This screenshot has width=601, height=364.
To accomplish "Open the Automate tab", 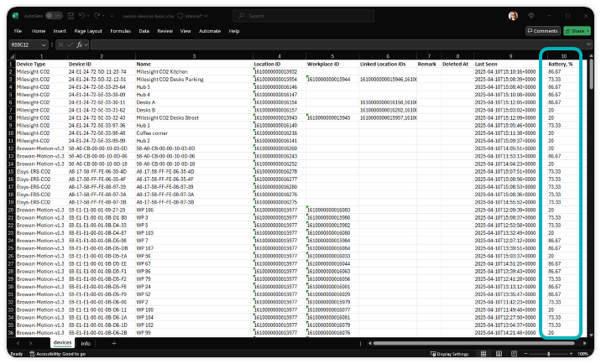I will click(210, 31).
